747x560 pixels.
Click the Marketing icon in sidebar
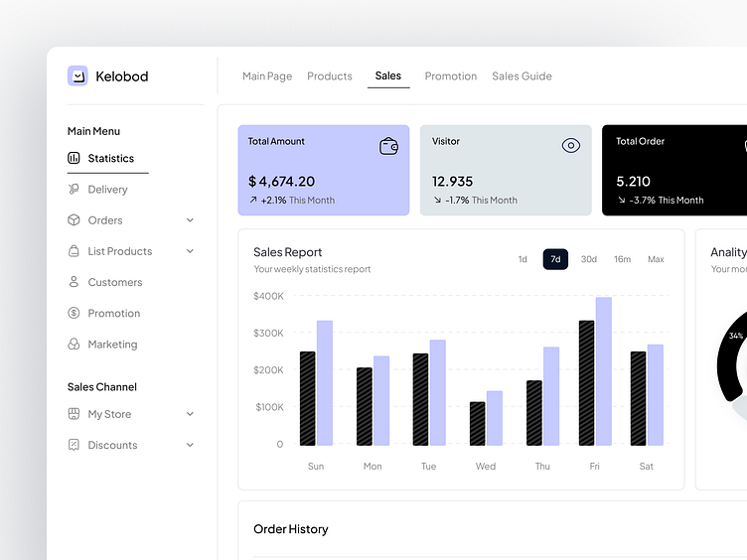click(74, 345)
